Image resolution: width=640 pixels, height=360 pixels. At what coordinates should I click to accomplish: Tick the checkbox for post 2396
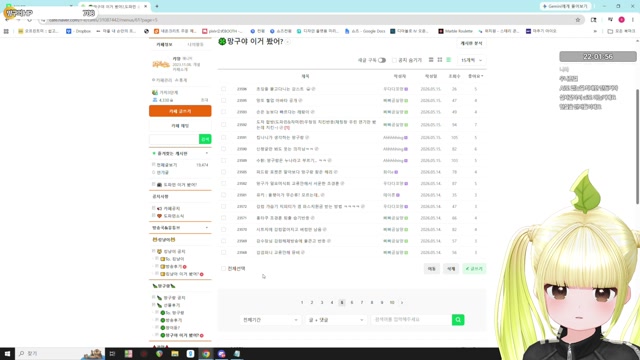[223, 89]
